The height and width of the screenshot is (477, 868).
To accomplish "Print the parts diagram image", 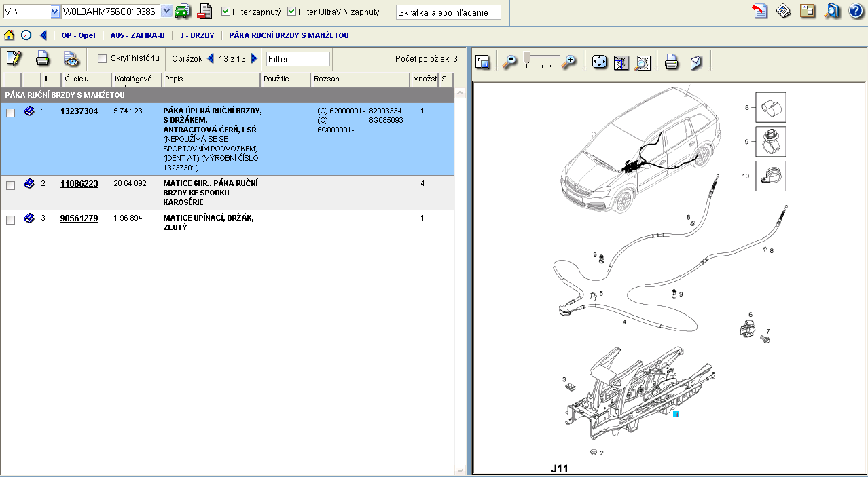I will tap(671, 62).
